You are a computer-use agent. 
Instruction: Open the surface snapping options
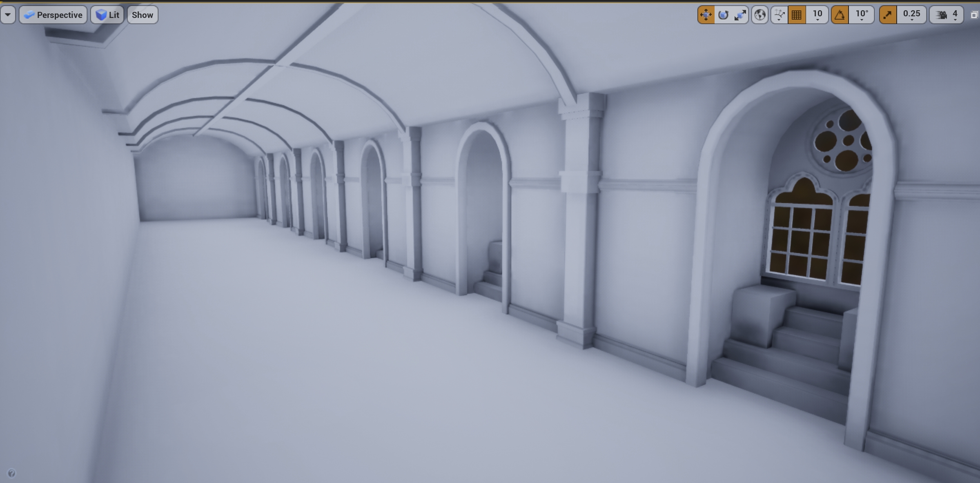[x=779, y=15]
